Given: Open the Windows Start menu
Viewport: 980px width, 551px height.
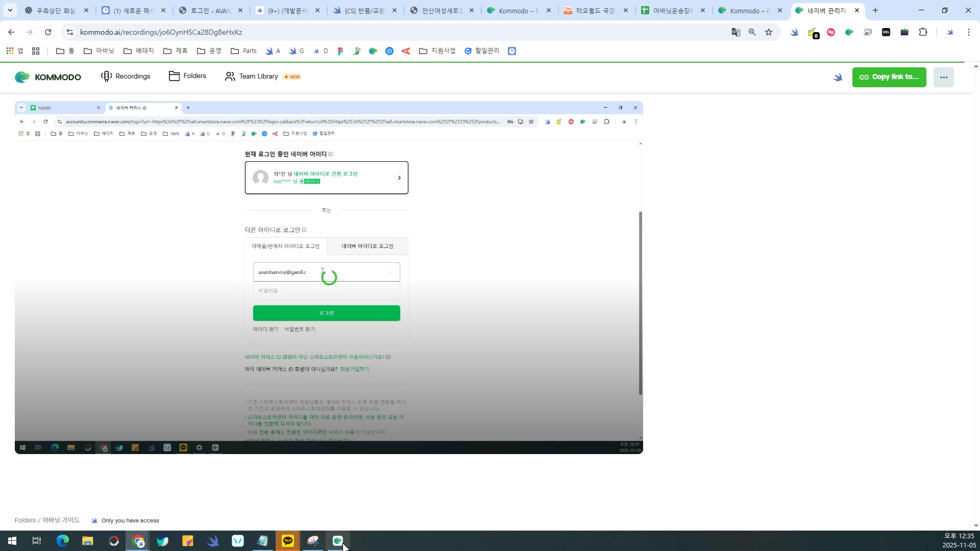Looking at the screenshot, I should click(12, 541).
